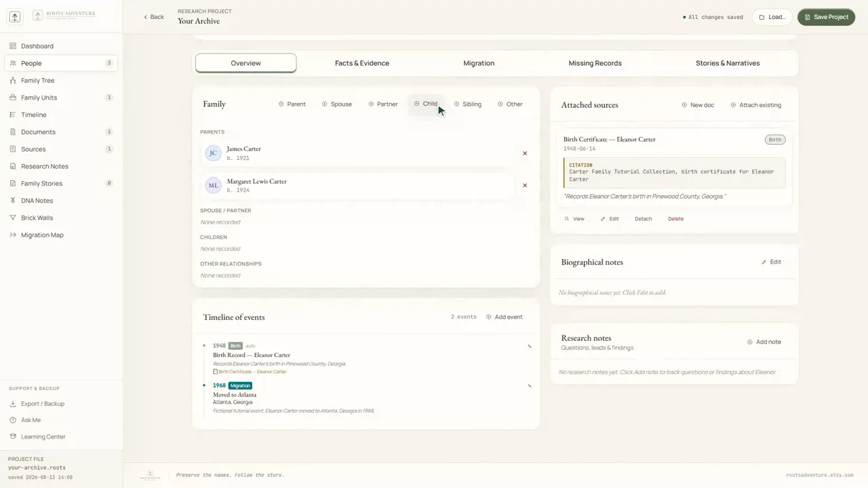Open Research Notes in sidebar
Viewport: 868px width, 488px height.
pos(61,166)
